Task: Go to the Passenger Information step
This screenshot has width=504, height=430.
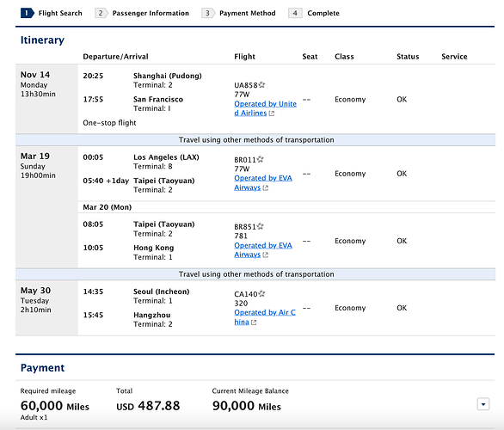Action: 151,13
